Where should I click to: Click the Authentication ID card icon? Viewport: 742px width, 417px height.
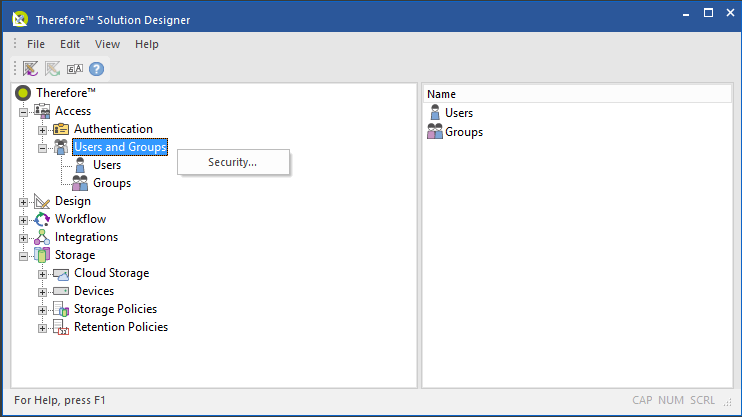coord(61,129)
